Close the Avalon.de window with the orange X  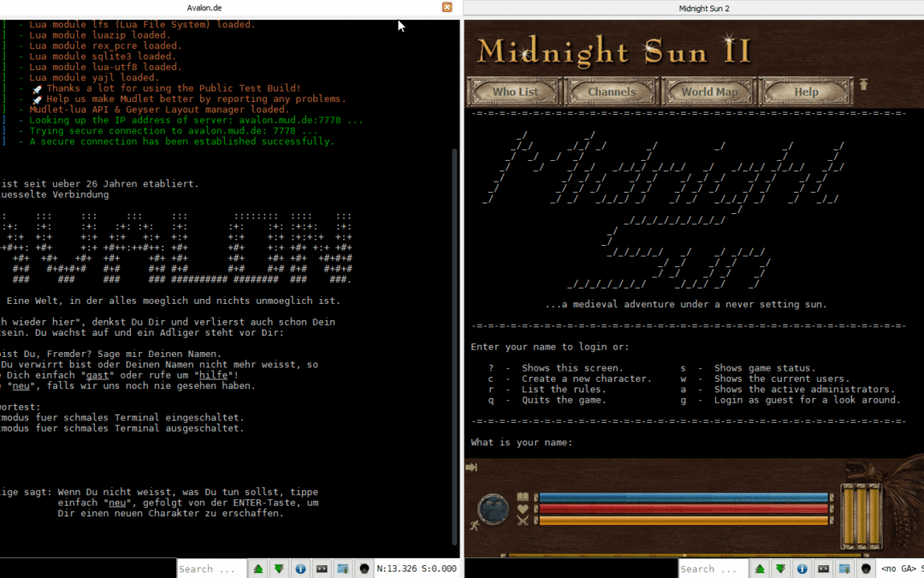447,7
